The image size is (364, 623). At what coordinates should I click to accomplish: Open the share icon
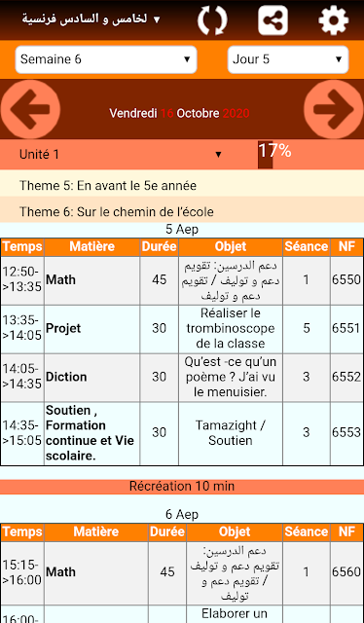(x=273, y=19)
